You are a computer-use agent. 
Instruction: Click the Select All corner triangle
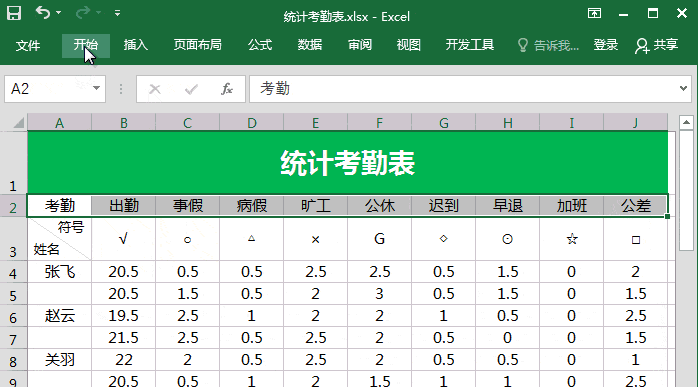click(19, 122)
